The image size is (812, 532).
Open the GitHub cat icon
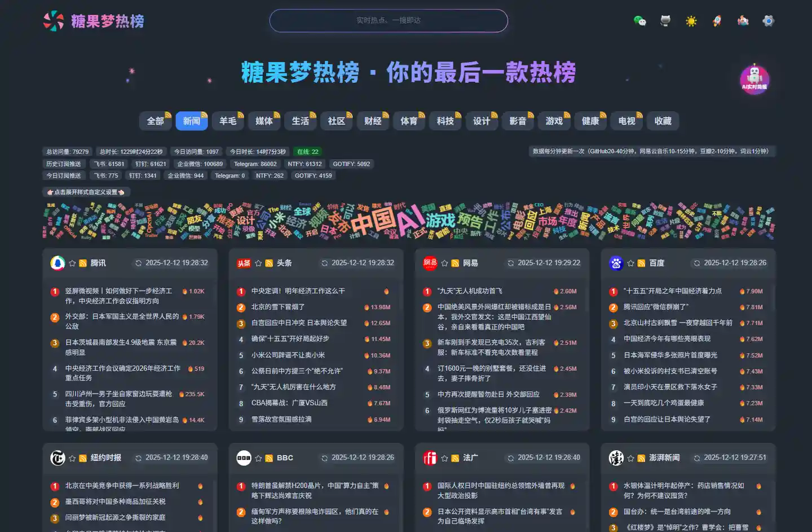665,21
